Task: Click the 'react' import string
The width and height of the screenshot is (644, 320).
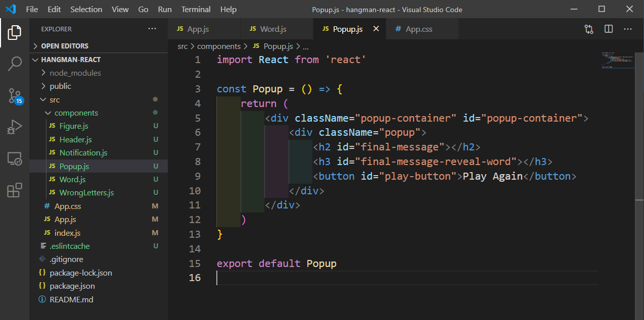Action: [345, 60]
